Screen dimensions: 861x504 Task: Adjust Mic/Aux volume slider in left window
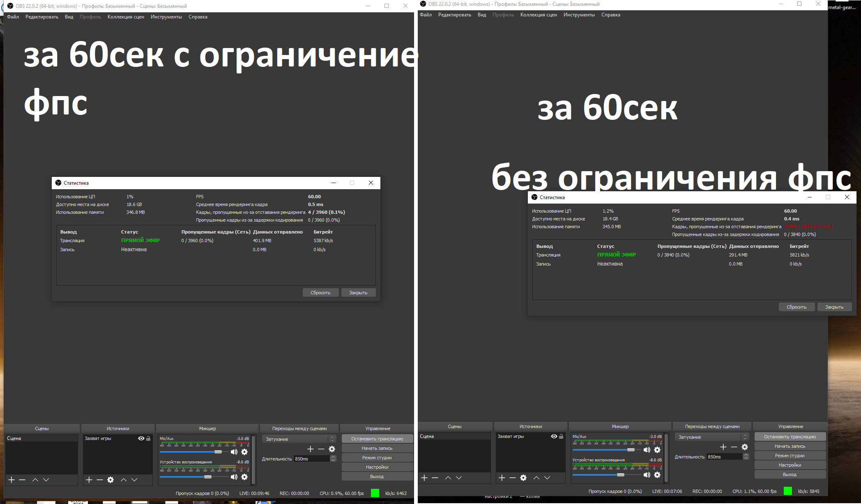[x=218, y=452]
